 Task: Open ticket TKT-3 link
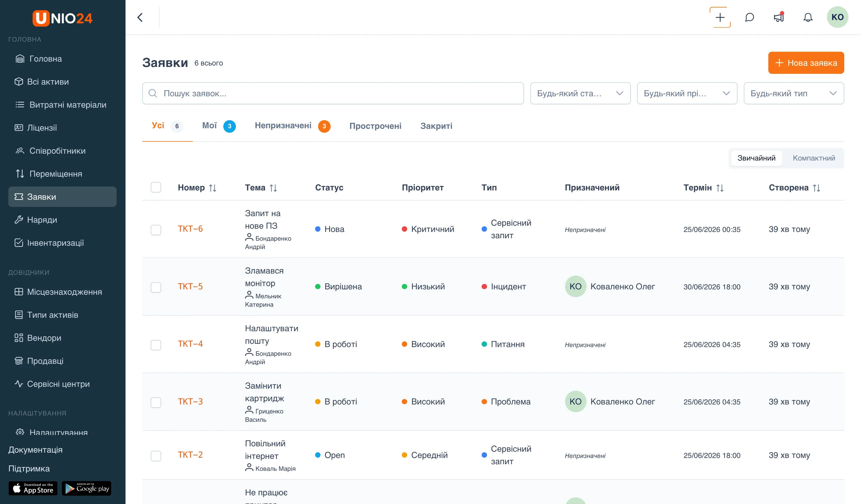190,401
